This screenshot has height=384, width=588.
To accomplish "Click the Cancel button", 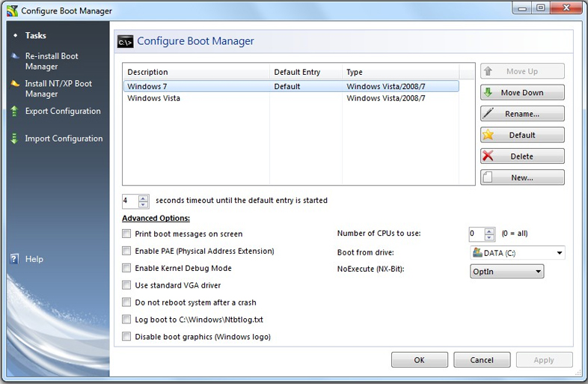I will pos(482,360).
